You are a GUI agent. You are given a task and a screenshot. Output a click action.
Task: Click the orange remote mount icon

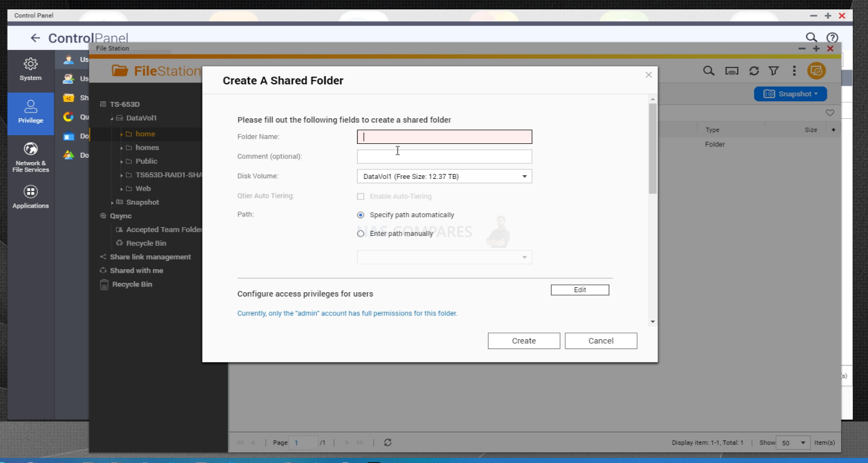(x=816, y=71)
